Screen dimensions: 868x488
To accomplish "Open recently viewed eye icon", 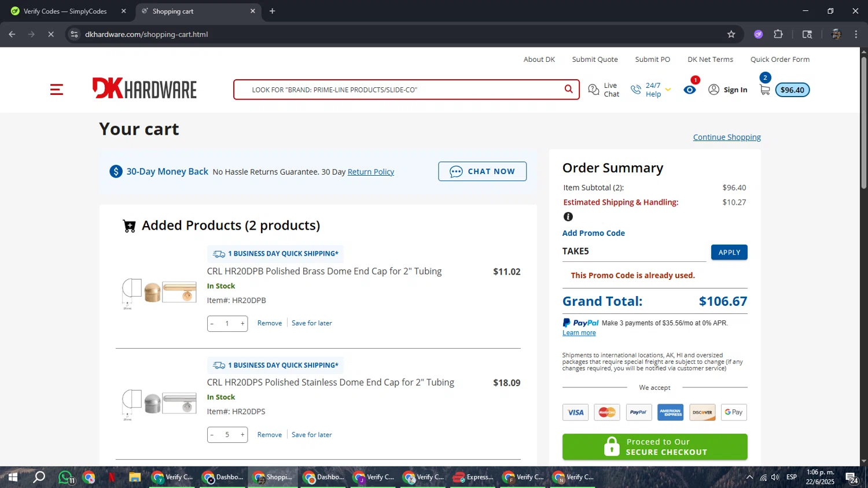I will tap(690, 90).
